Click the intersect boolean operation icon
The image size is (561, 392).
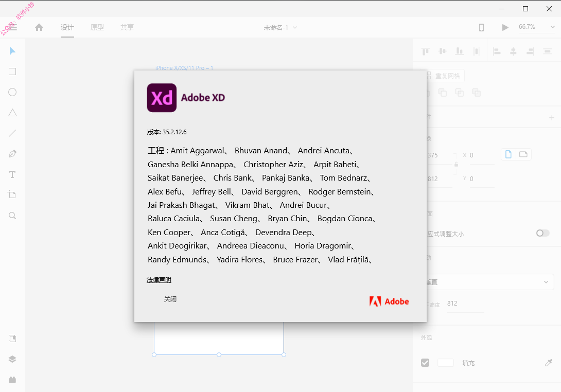460,93
